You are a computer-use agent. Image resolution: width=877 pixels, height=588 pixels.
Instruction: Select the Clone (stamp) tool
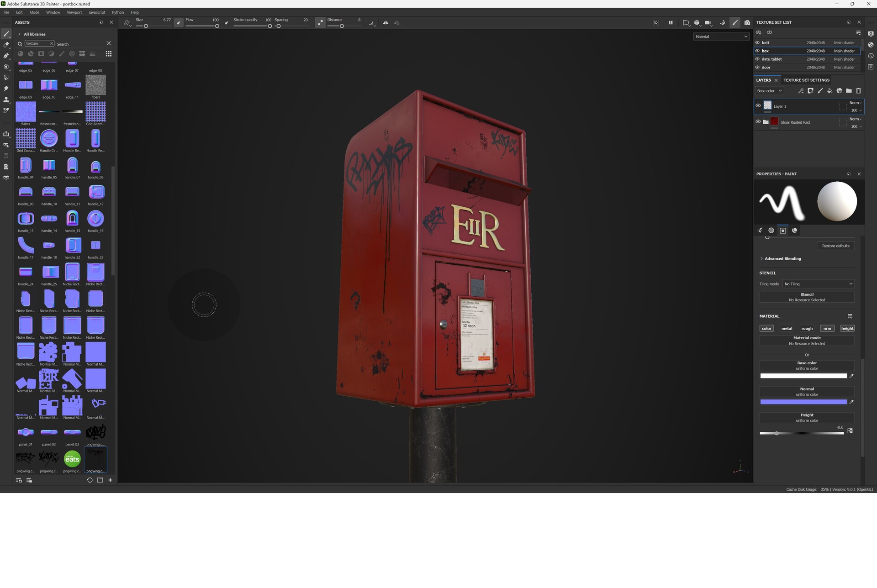pyautogui.click(x=6, y=100)
